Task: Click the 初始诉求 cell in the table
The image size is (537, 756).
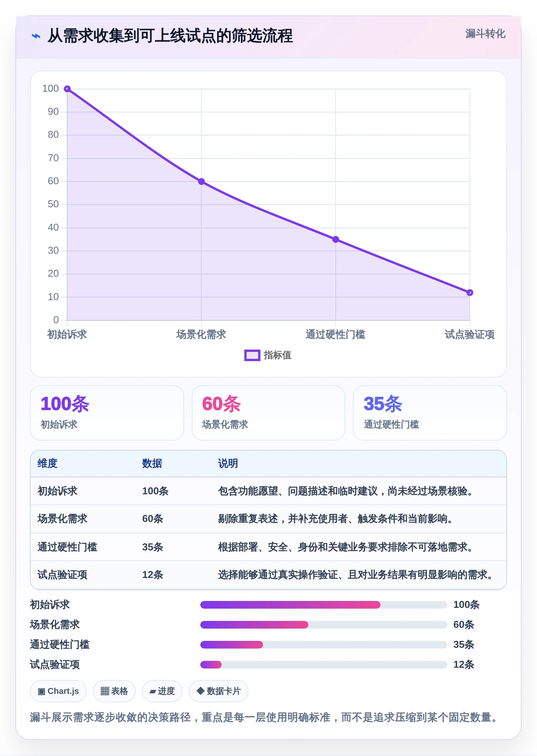Action: click(58, 491)
